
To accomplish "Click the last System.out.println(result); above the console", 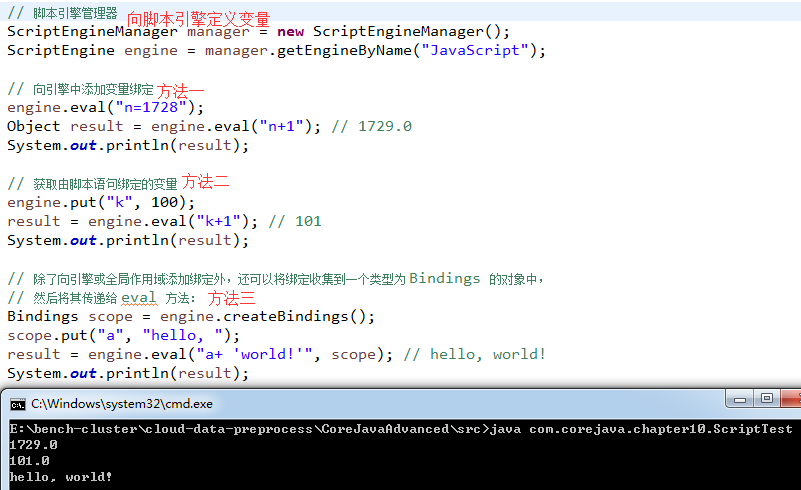I will point(128,374).
